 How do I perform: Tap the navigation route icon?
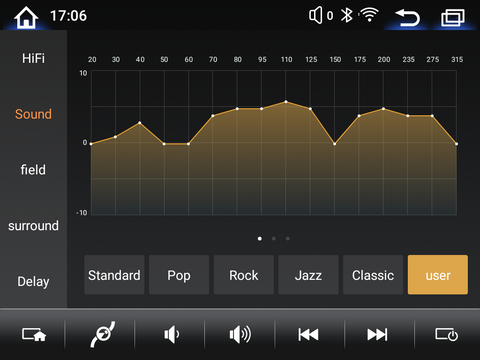(x=103, y=334)
